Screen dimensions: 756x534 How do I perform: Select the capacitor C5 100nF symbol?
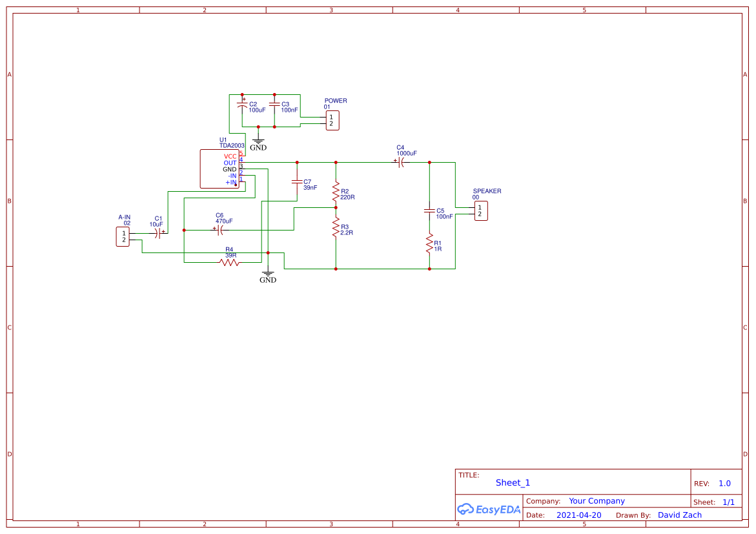click(429, 211)
